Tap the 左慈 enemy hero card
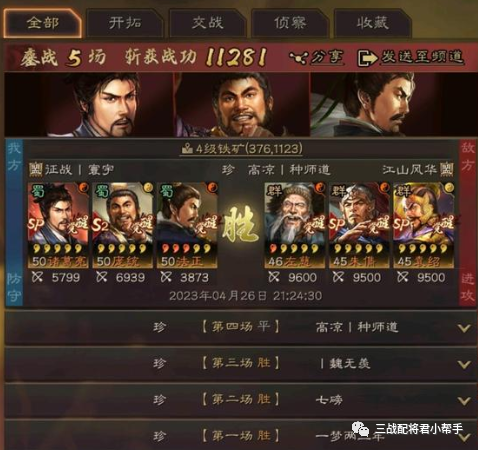 coord(295,225)
